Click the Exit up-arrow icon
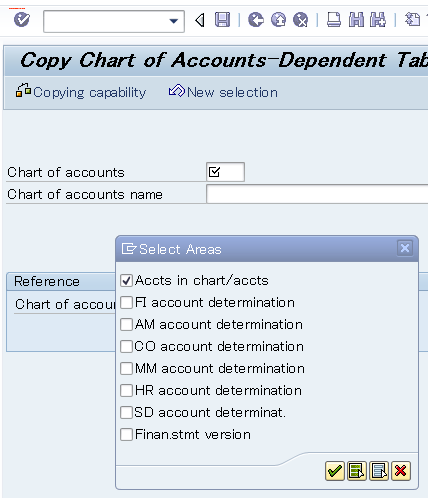 pyautogui.click(x=278, y=20)
